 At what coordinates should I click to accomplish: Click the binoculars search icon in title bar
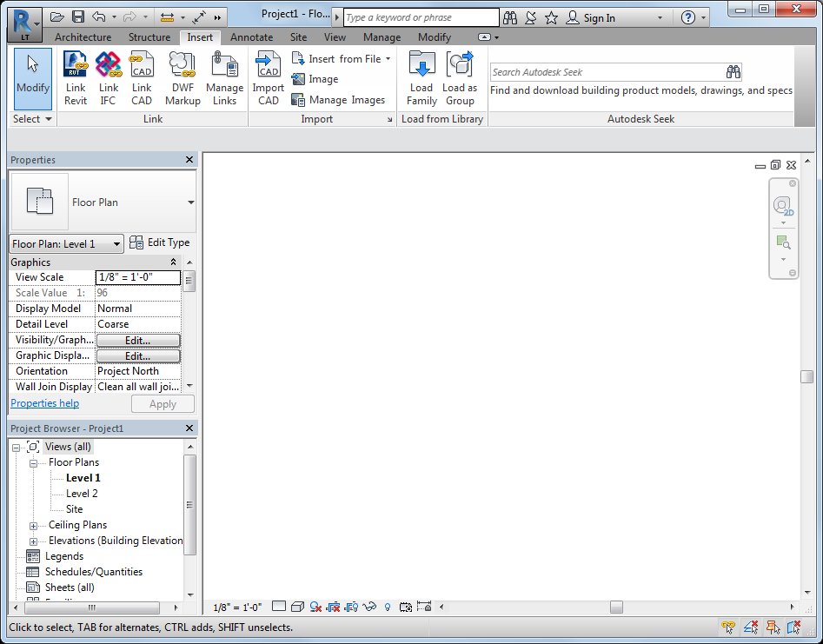(510, 18)
